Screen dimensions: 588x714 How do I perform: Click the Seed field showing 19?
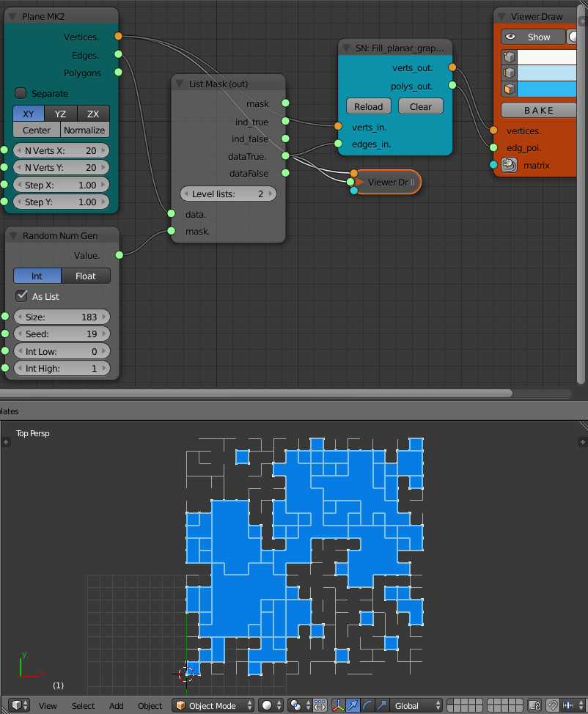(62, 334)
